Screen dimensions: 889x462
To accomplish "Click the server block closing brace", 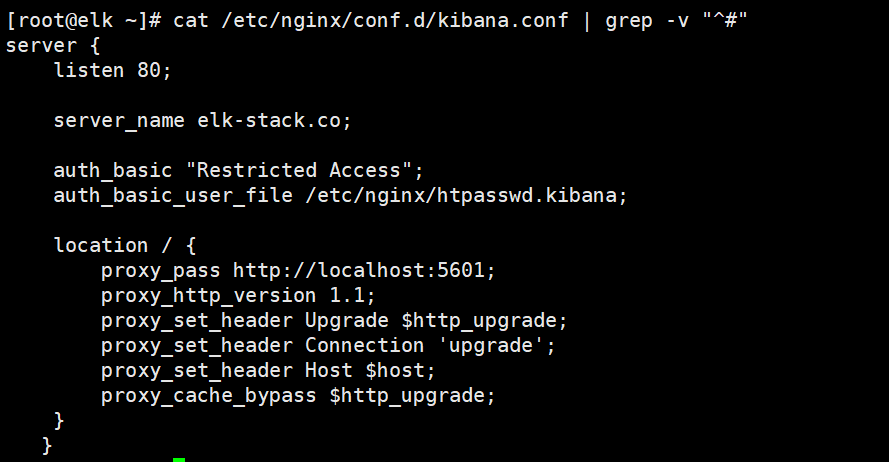I will point(47,445).
